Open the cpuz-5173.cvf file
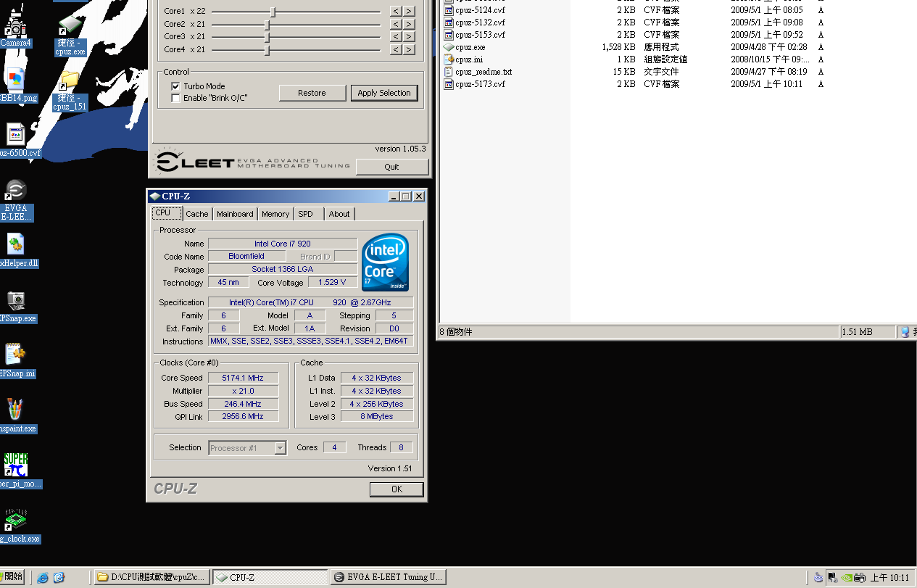 pyautogui.click(x=479, y=84)
